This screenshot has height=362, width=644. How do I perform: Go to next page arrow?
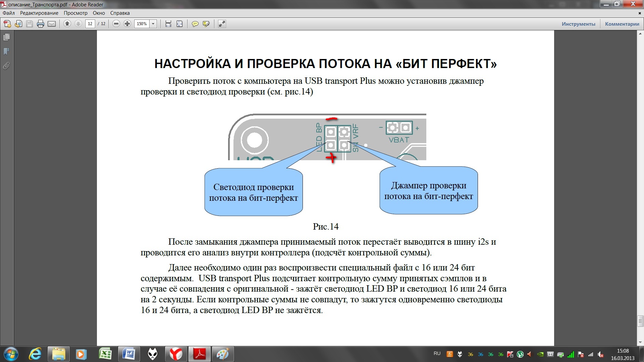click(x=78, y=24)
